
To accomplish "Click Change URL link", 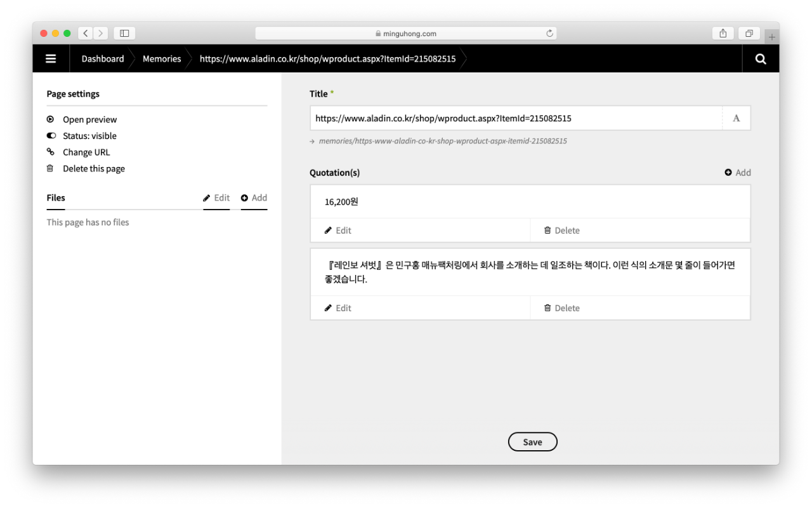I will (86, 152).
